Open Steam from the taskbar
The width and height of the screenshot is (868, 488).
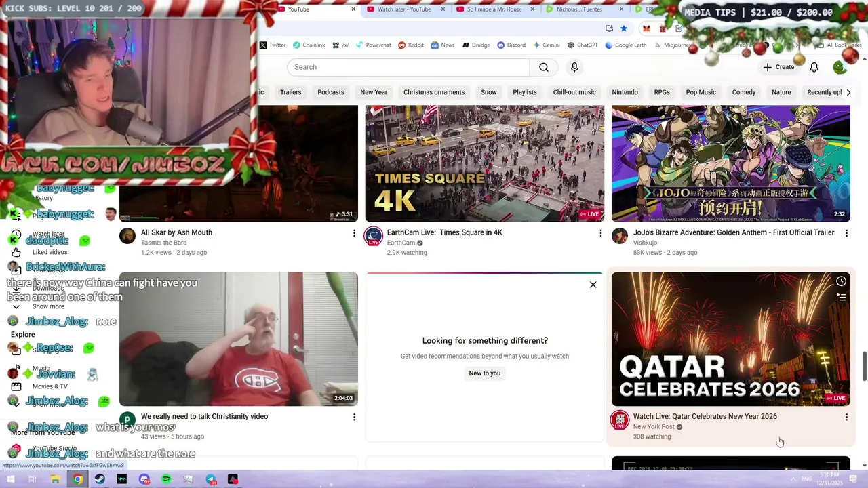point(100,479)
